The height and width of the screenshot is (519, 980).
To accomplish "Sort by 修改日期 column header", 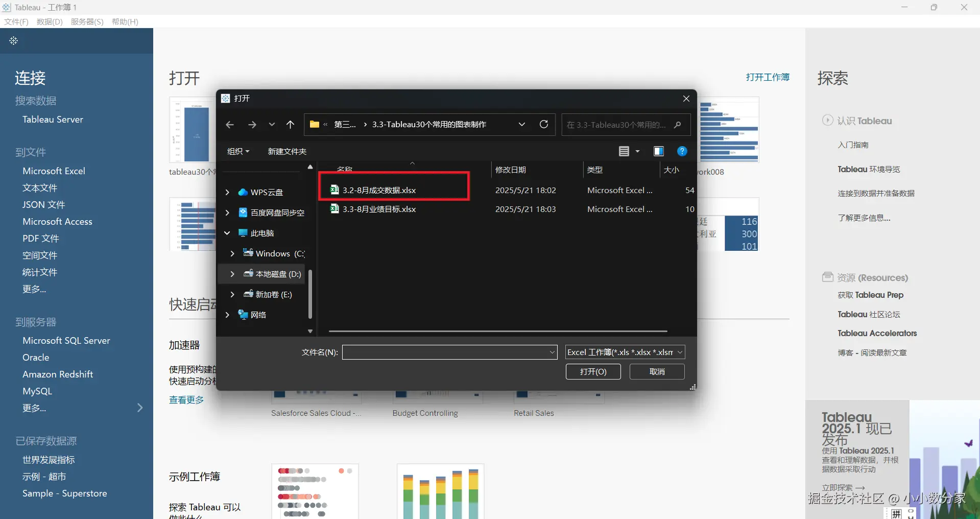I will pyautogui.click(x=511, y=170).
